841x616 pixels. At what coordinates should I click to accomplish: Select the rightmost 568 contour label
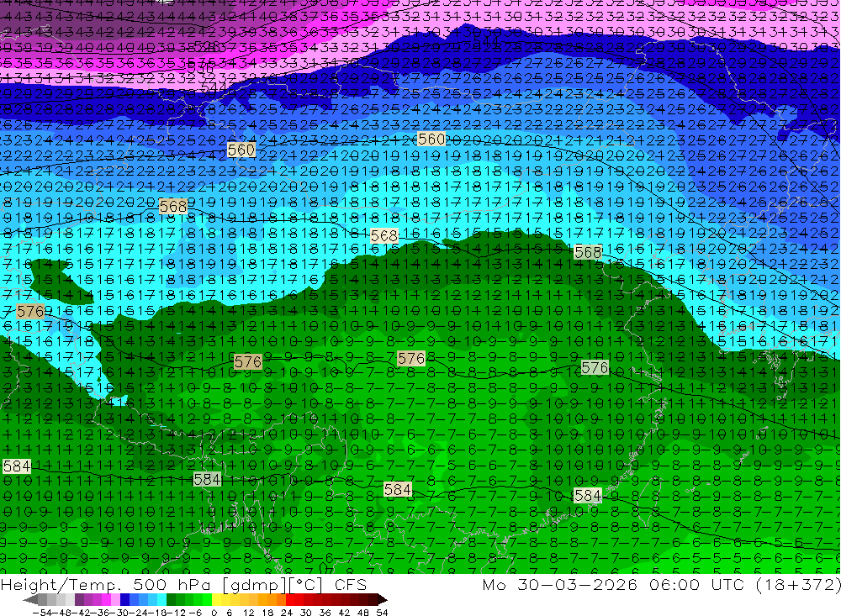[x=588, y=252]
